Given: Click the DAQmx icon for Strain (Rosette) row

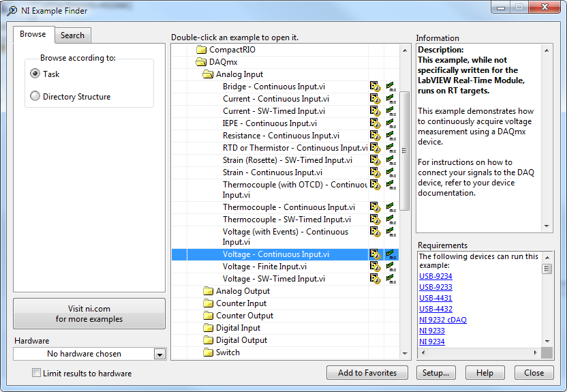Looking at the screenshot, I should tap(391, 161).
